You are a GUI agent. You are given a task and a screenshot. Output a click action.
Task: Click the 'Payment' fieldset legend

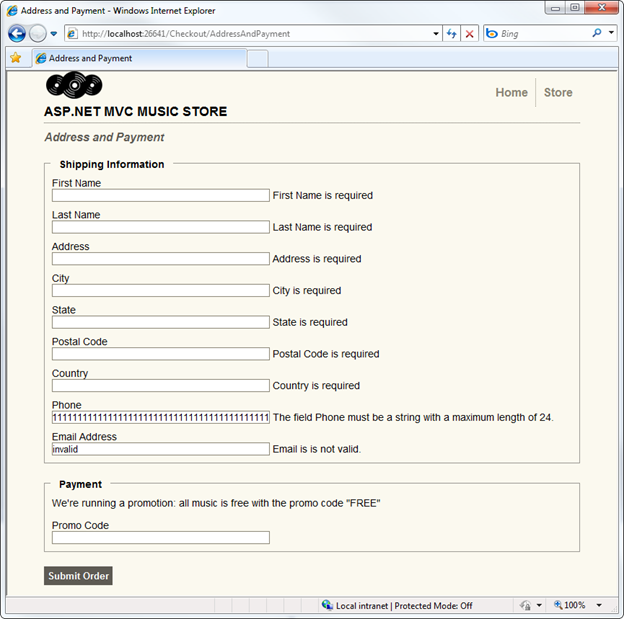80,484
